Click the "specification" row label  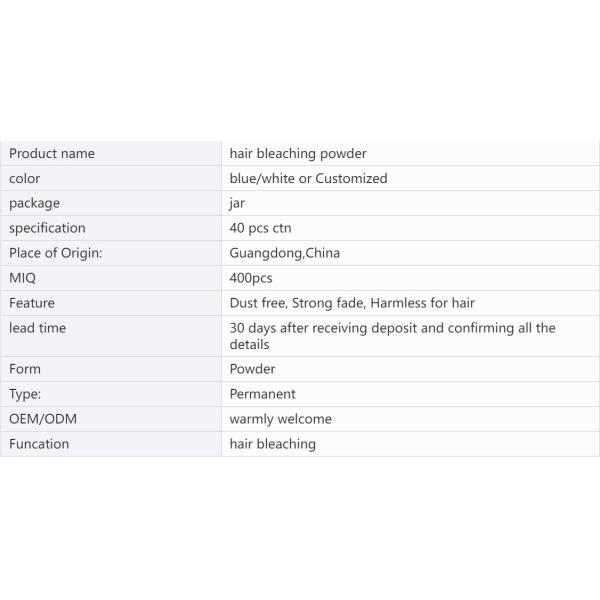click(x=47, y=229)
